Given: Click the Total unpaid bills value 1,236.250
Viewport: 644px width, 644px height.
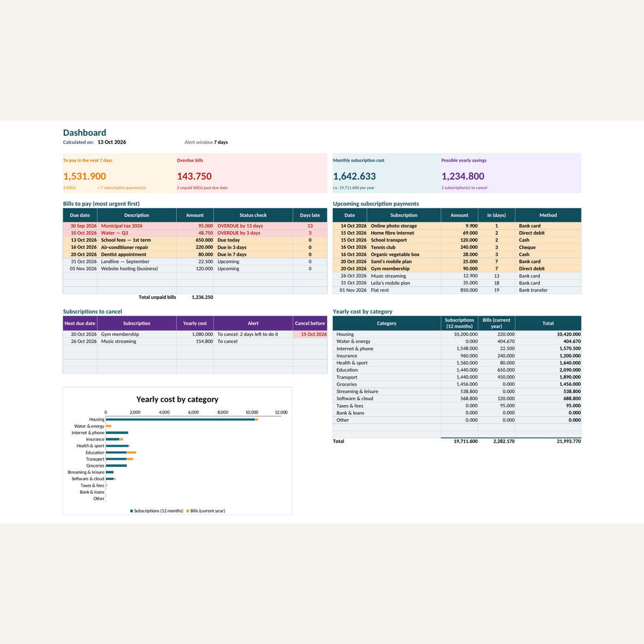Looking at the screenshot, I should pyautogui.click(x=202, y=297).
